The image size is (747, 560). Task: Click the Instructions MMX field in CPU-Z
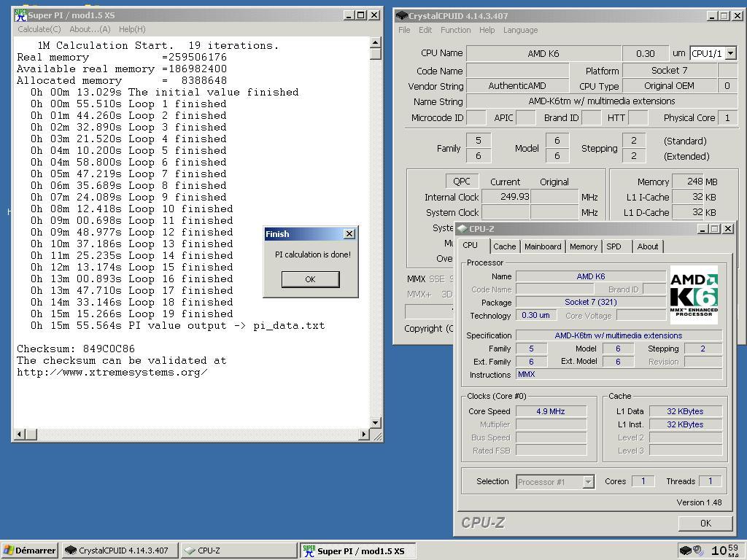pyautogui.click(x=619, y=374)
